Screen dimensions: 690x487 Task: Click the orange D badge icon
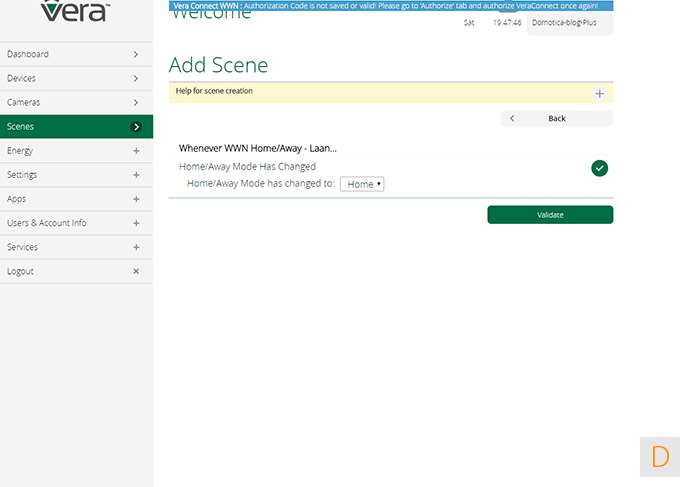click(x=660, y=457)
